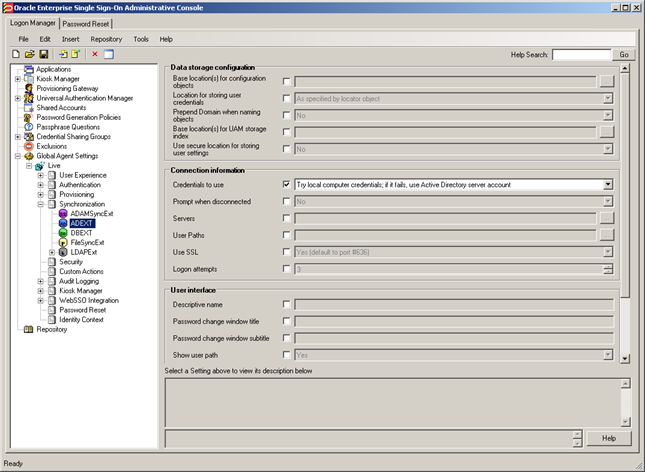
Task: Click the settings panel scroll down arrow
Action: [x=625, y=358]
